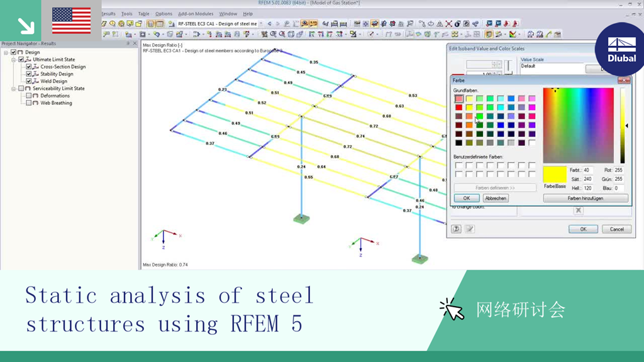
Task: Pin the Project Navigator panel
Action: [128, 43]
